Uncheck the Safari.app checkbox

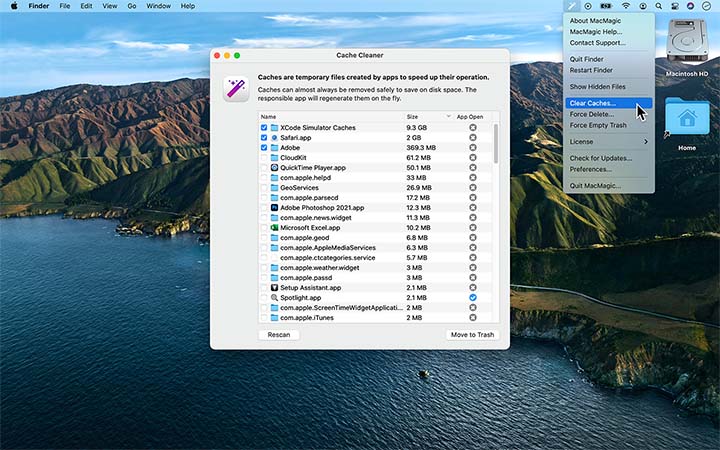[x=264, y=138]
